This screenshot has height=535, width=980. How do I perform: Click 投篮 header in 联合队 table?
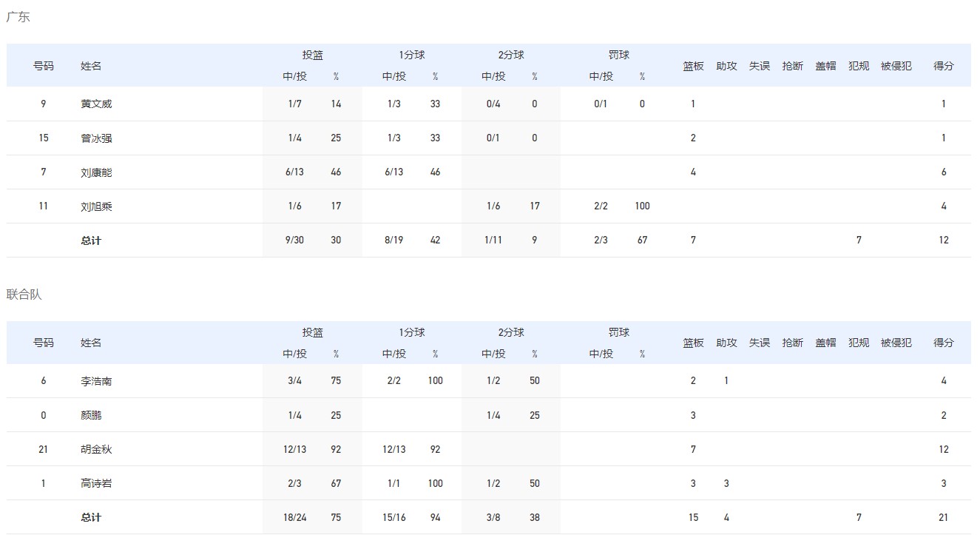[x=312, y=332]
